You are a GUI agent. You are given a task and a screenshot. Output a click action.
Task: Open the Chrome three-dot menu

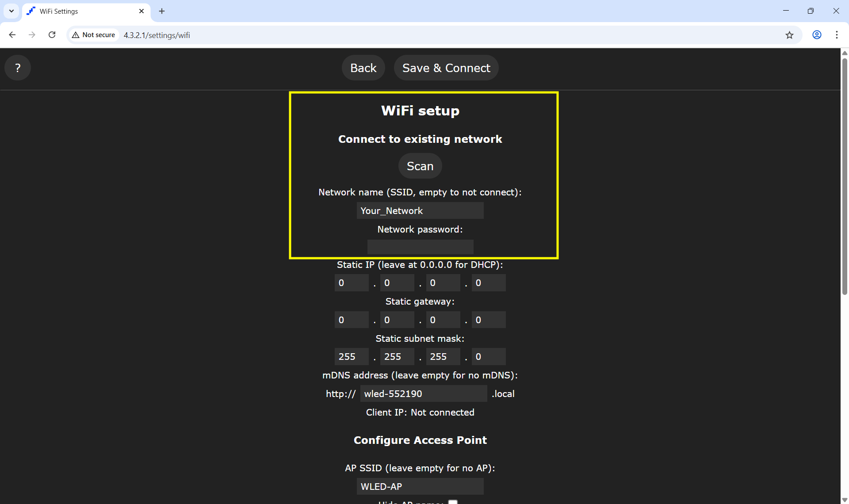tap(837, 35)
